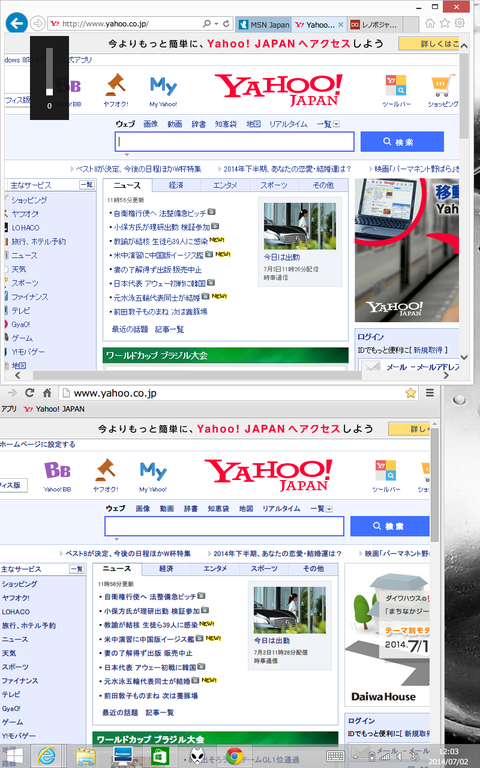
Task: Open IE home page via house icon
Action: pos(430,23)
